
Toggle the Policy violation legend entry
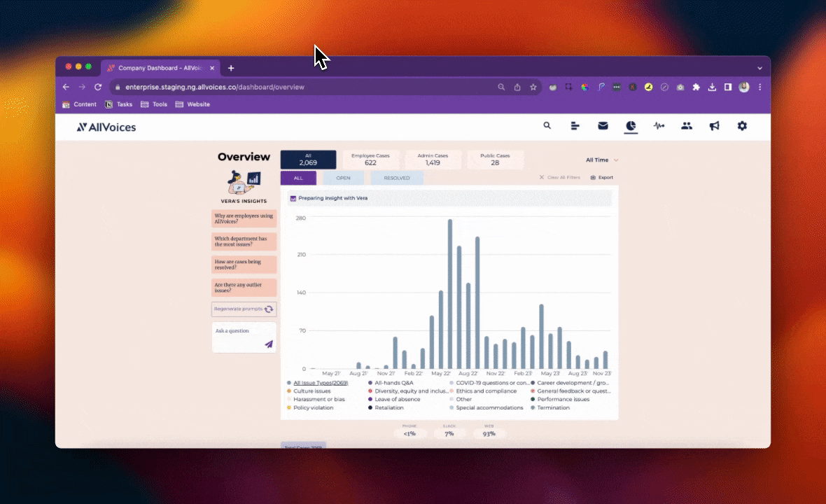[309, 407]
